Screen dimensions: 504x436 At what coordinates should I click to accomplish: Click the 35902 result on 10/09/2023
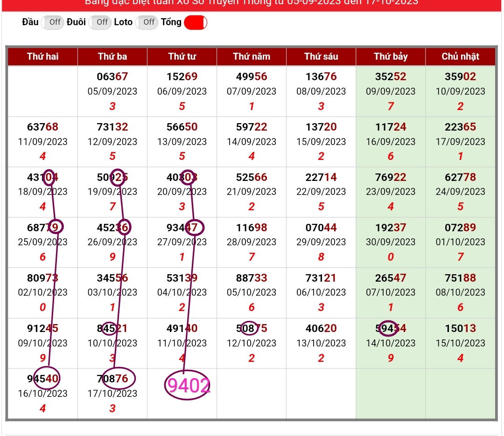pos(460,76)
